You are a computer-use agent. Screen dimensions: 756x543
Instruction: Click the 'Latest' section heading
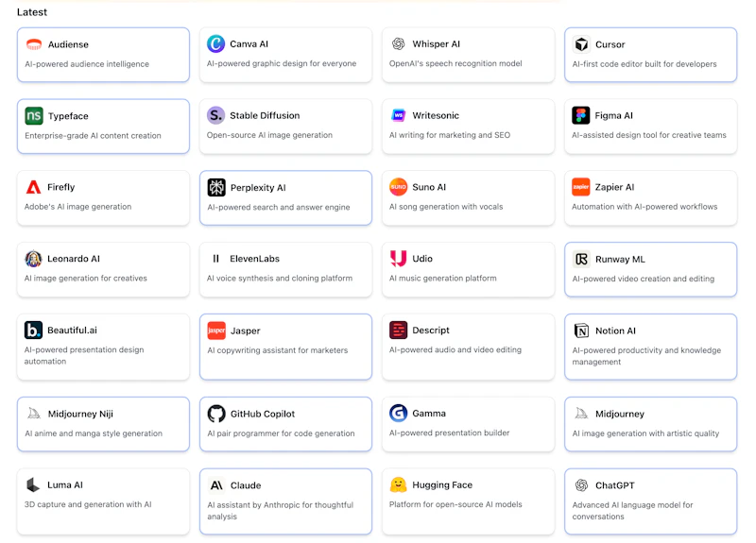tap(32, 12)
